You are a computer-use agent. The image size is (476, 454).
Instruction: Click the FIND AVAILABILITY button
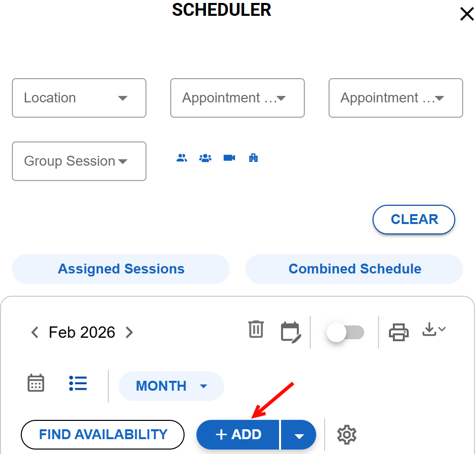click(103, 435)
